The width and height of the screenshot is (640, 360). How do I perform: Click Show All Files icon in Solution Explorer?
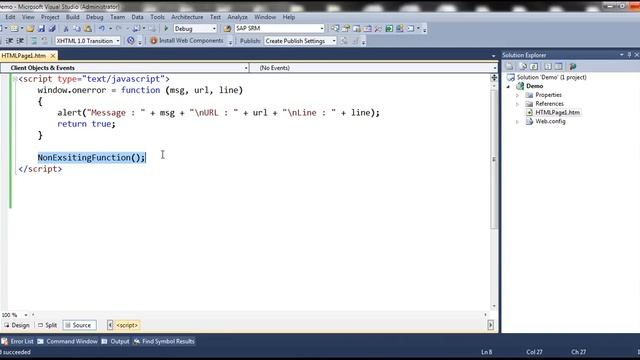(523, 67)
